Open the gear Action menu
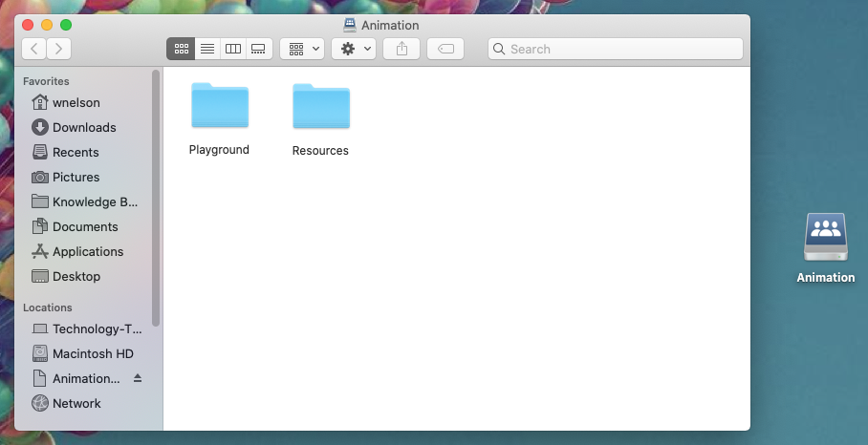Image resolution: width=868 pixels, height=445 pixels. (x=354, y=49)
